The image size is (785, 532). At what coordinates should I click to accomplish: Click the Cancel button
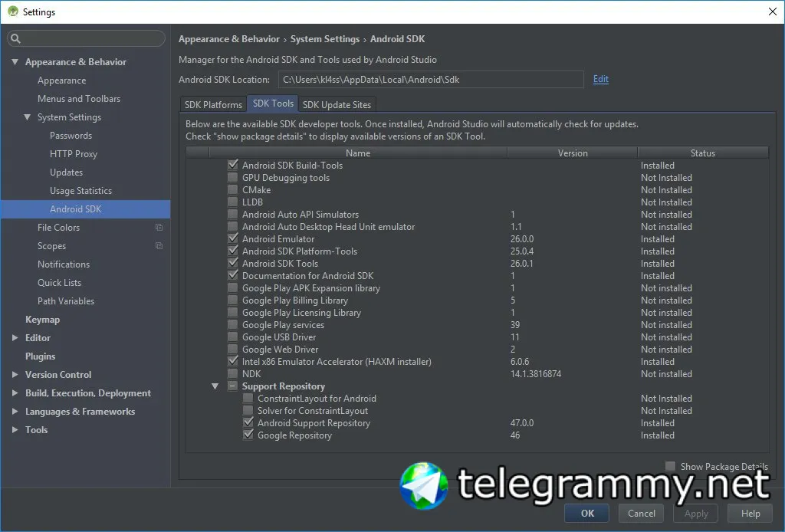point(642,513)
